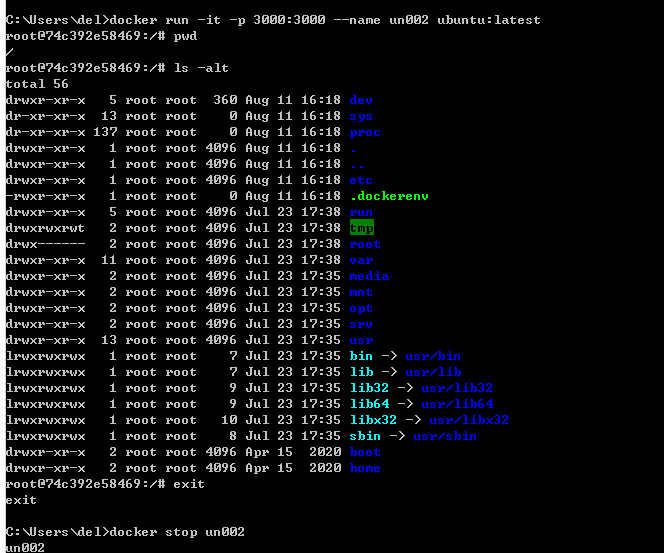Viewport: 664px width, 553px height.
Task: Click the 'drwxrwxrwt' permissions string
Action: (x=45, y=228)
